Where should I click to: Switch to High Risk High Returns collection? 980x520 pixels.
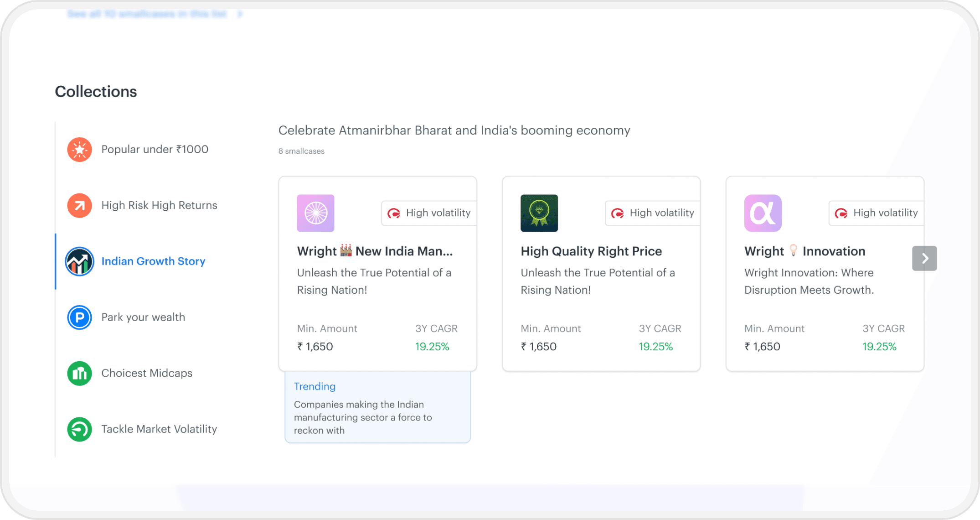(x=159, y=206)
